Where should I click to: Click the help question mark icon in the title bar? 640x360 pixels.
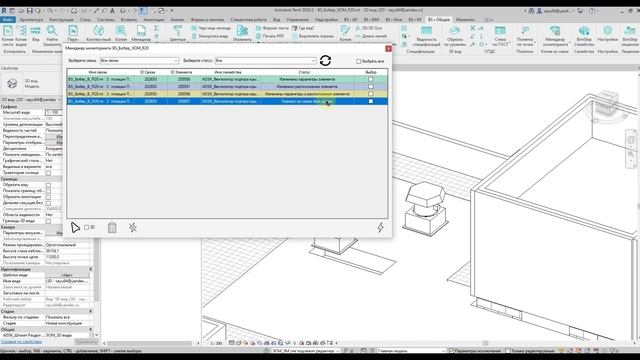(592, 11)
